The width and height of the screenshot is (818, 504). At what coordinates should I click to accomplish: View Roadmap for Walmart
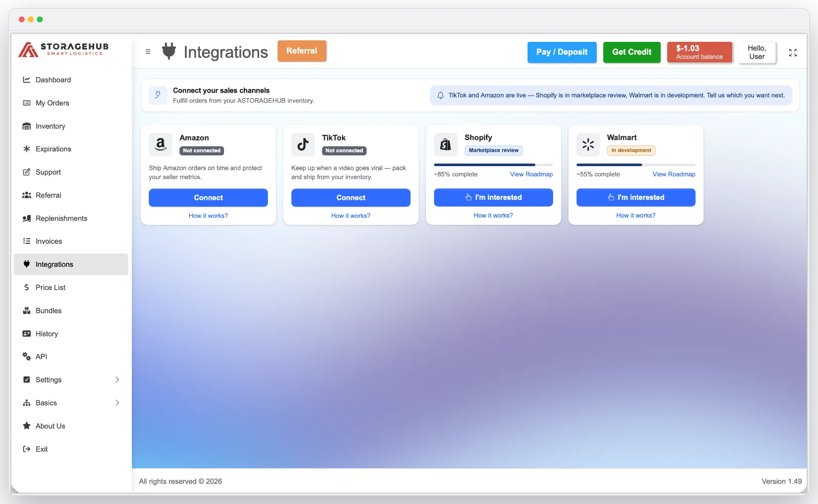click(674, 174)
